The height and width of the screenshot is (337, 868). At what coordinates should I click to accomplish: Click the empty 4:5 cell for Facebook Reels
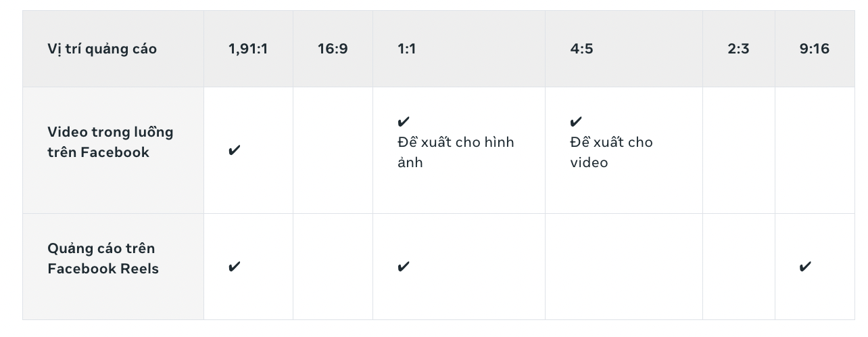[624, 267]
